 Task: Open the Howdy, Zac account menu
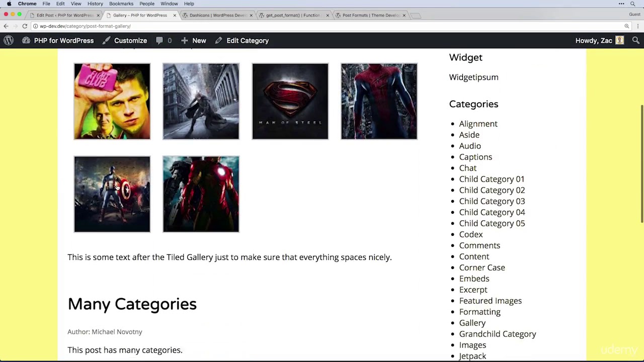click(x=600, y=41)
